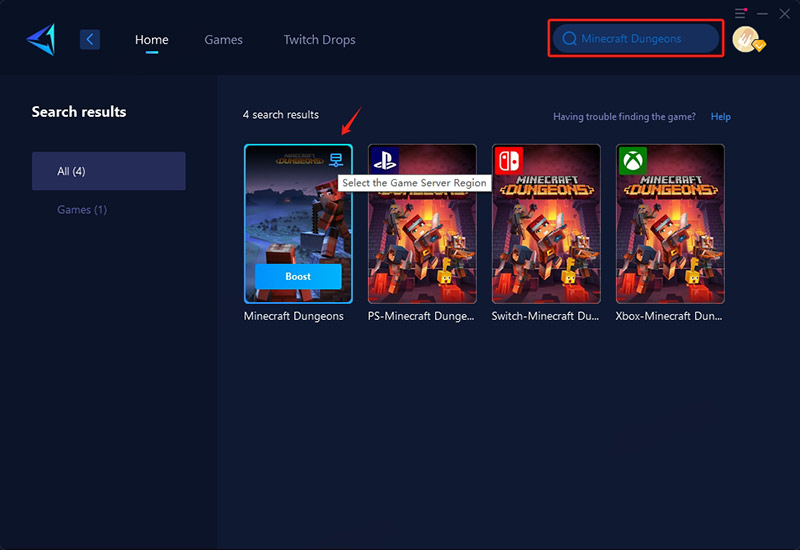The width and height of the screenshot is (800, 550).
Task: Click the 'Xbox-Minecraft Dun...' title text
Action: tap(668, 316)
